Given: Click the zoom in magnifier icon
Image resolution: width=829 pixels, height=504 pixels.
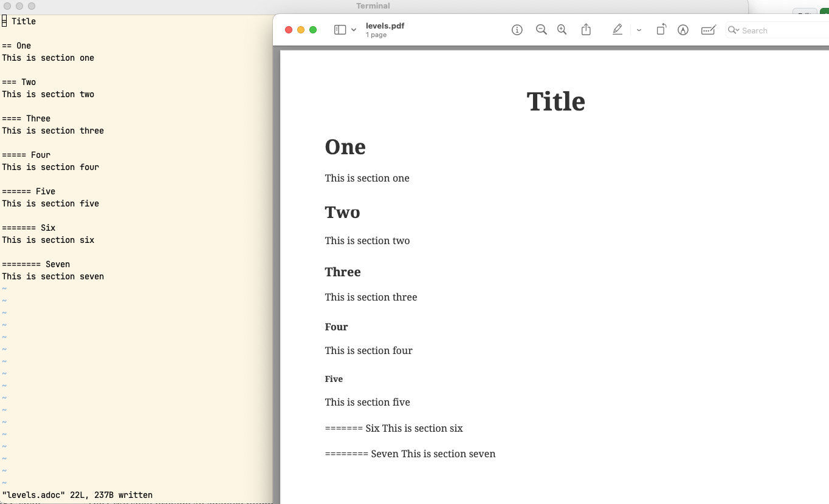Looking at the screenshot, I should click(562, 29).
